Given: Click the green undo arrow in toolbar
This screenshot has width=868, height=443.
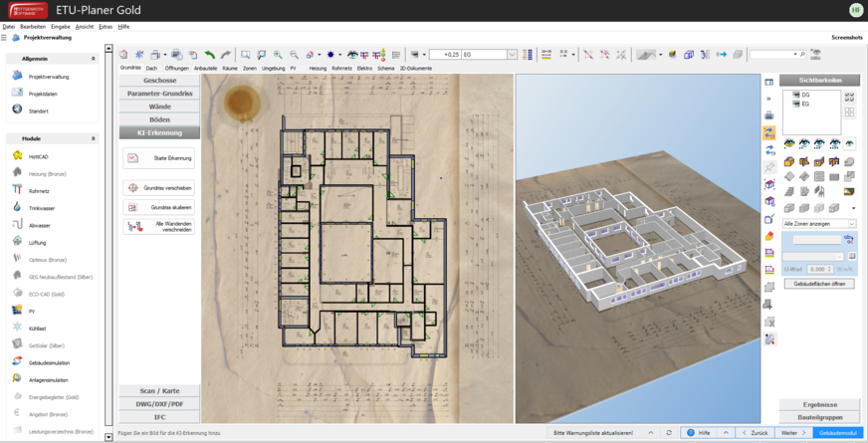Looking at the screenshot, I should (210, 54).
